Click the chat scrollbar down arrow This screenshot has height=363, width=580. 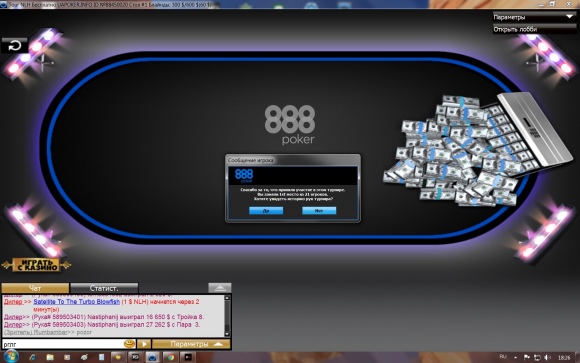click(227, 333)
